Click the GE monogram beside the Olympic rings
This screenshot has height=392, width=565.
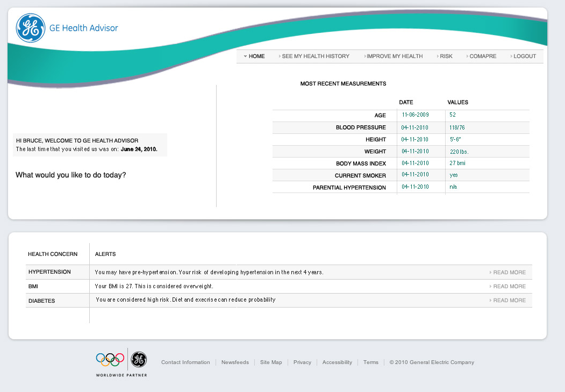click(x=137, y=361)
